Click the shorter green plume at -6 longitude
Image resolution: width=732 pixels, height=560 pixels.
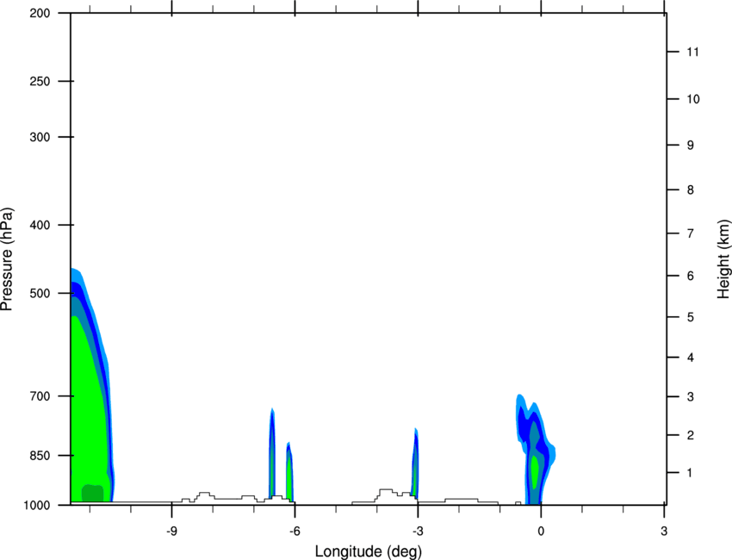[x=289, y=472]
